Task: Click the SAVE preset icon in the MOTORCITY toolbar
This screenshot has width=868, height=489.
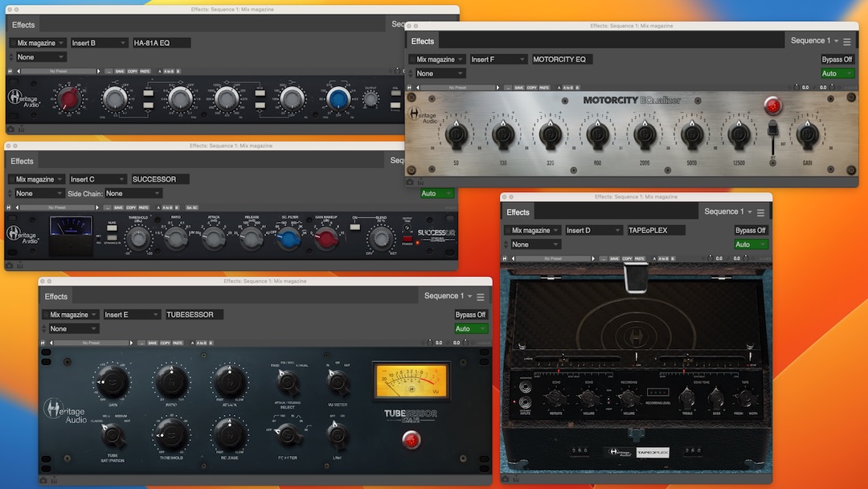Action: pos(519,87)
